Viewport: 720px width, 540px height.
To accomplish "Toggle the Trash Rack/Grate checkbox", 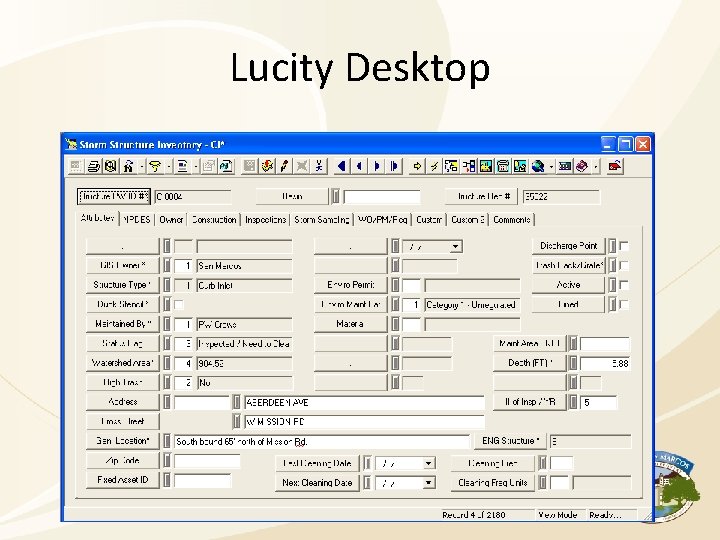I will 624,265.
